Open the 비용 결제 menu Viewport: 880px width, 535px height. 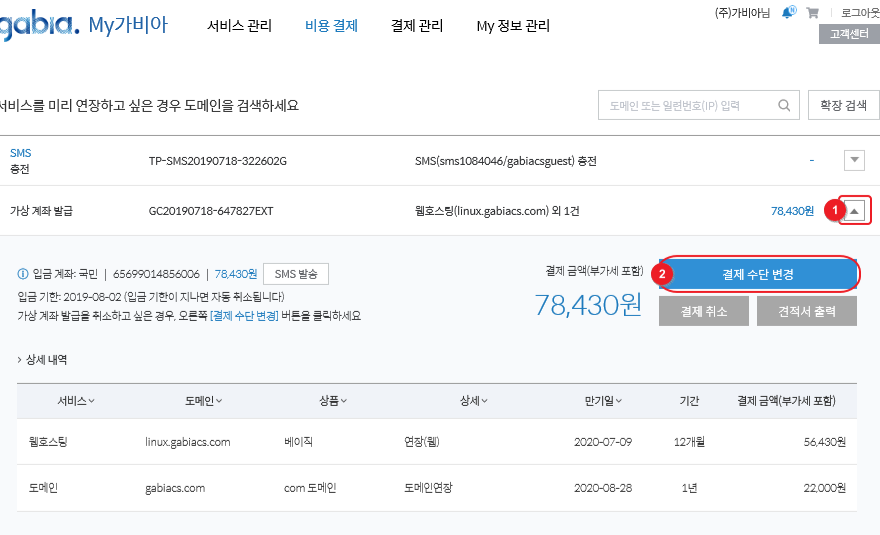[331, 26]
